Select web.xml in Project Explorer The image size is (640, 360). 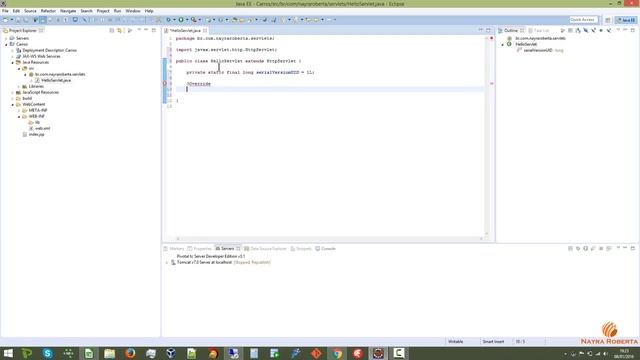point(42,128)
